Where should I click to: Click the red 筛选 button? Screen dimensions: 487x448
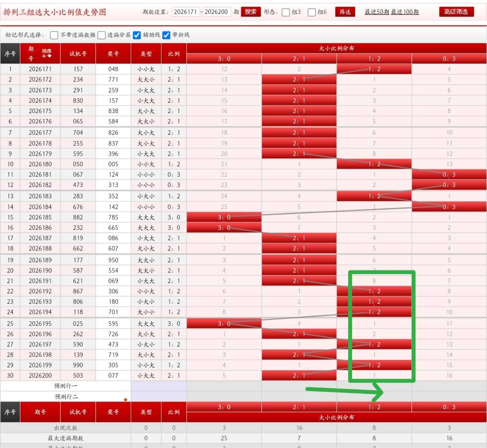point(345,12)
